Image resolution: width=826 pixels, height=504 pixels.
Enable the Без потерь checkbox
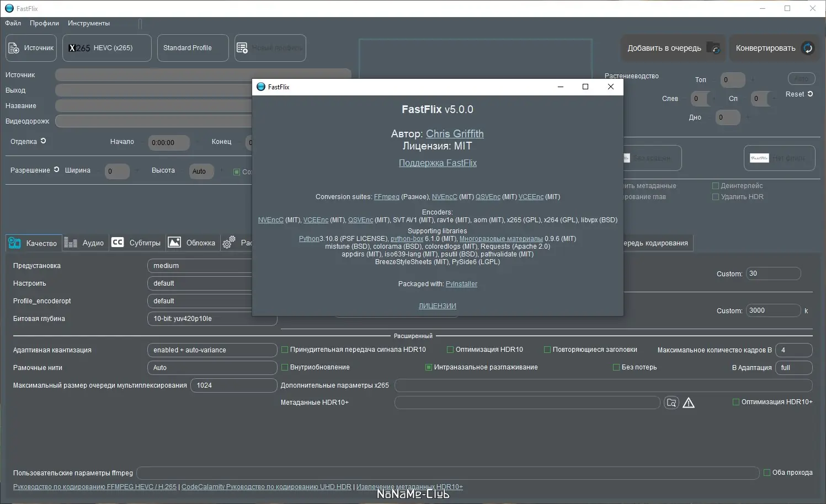616,367
